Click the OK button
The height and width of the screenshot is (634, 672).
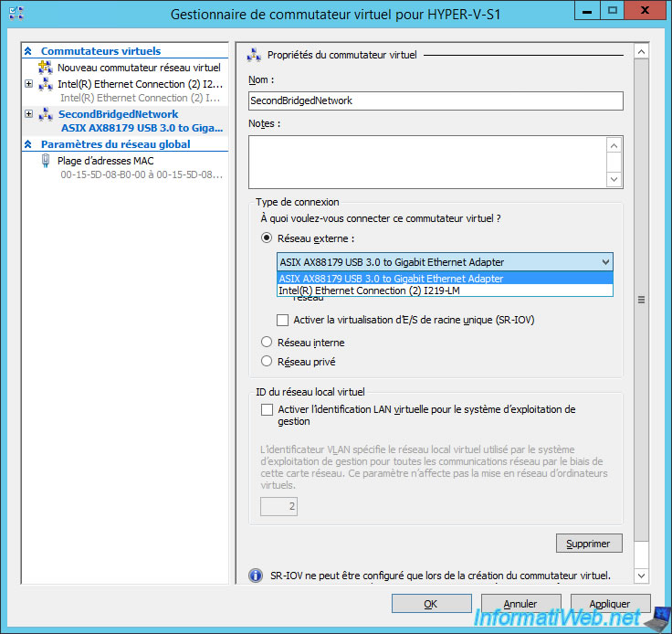point(431,604)
